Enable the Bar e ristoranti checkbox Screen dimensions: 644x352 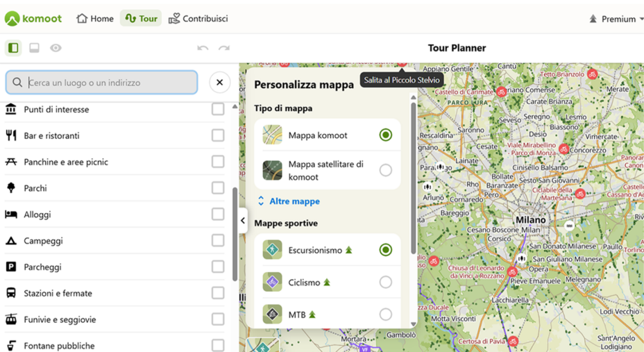tap(218, 135)
